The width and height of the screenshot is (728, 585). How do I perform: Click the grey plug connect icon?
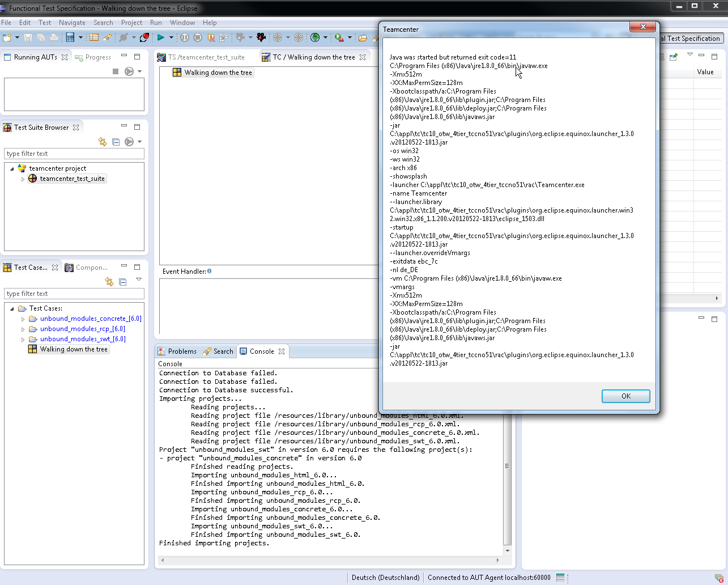pos(124,37)
